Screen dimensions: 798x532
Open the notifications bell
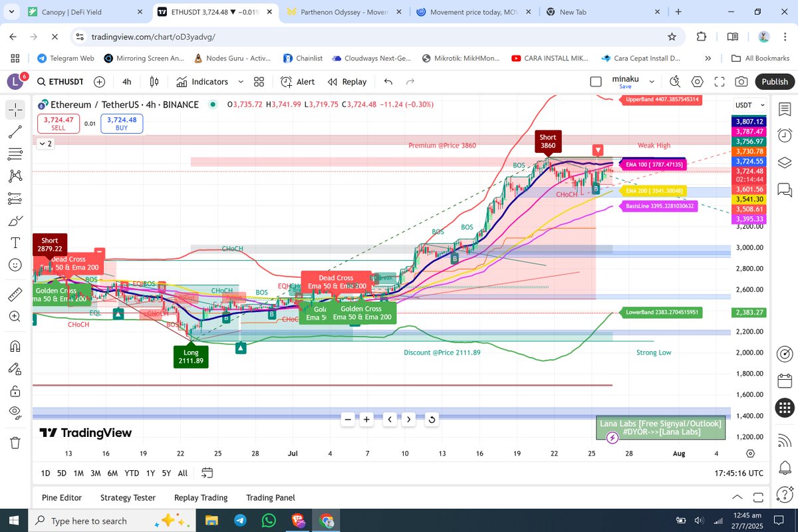pyautogui.click(x=785, y=467)
